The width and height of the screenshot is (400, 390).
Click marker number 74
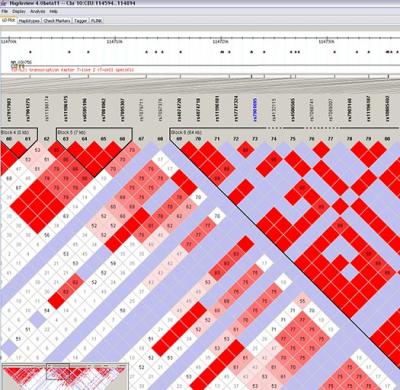pyautogui.click(x=274, y=139)
